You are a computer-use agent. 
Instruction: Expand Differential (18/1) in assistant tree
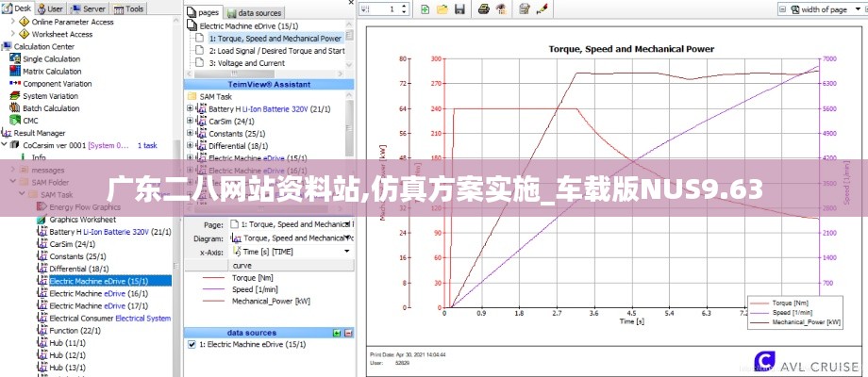(190, 145)
